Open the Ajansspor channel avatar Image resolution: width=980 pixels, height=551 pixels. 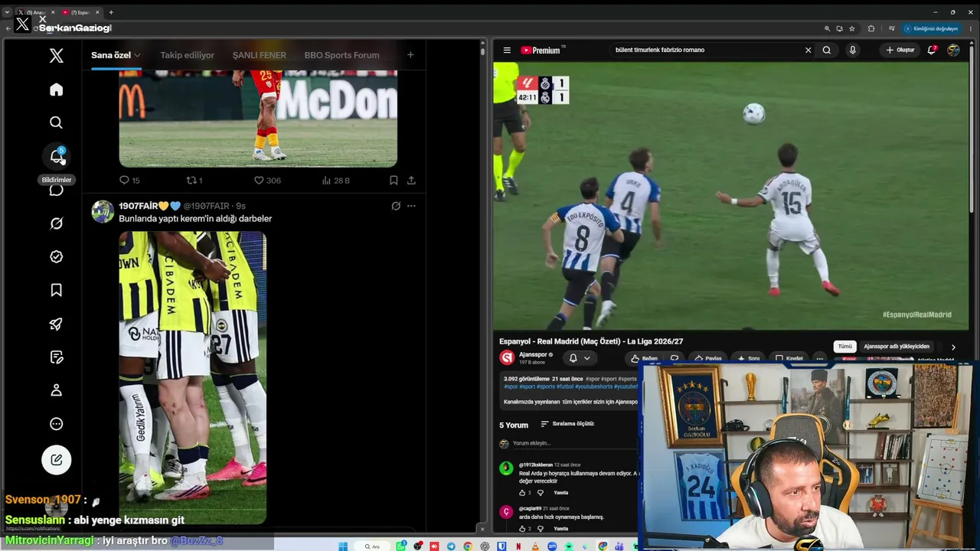507,357
